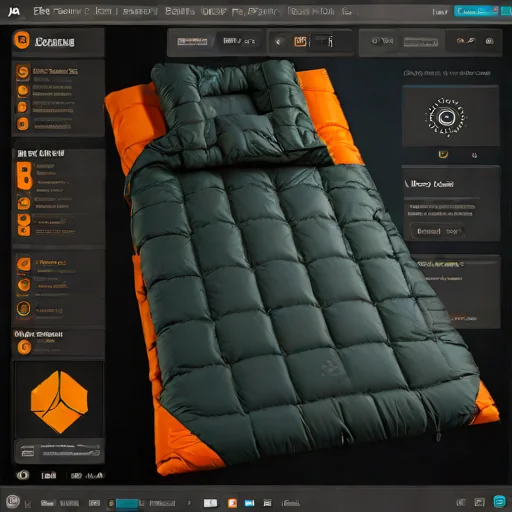The width and height of the screenshot is (512, 512).
Task: Select the hollow orange ring icon in the third left group
Action: (x=23, y=308)
